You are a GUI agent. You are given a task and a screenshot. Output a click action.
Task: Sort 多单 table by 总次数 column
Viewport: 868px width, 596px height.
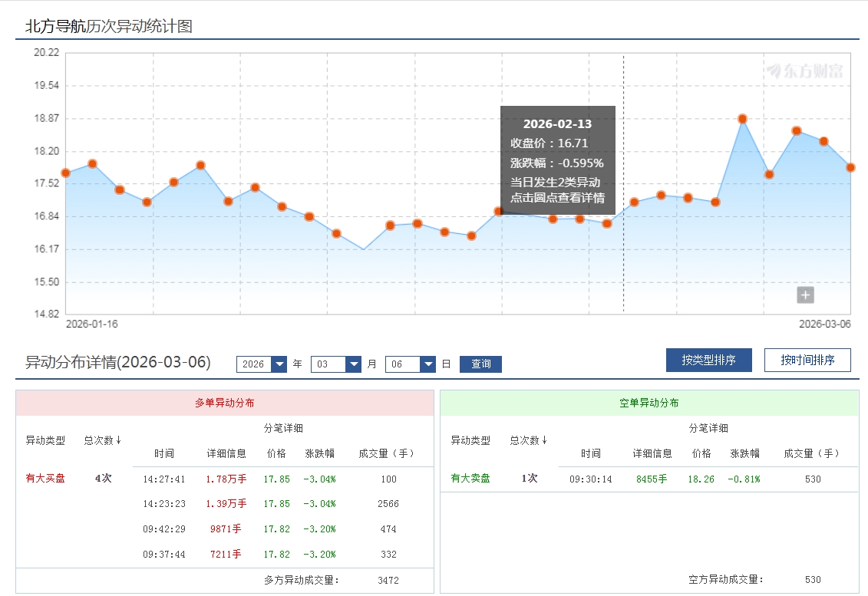(x=102, y=440)
